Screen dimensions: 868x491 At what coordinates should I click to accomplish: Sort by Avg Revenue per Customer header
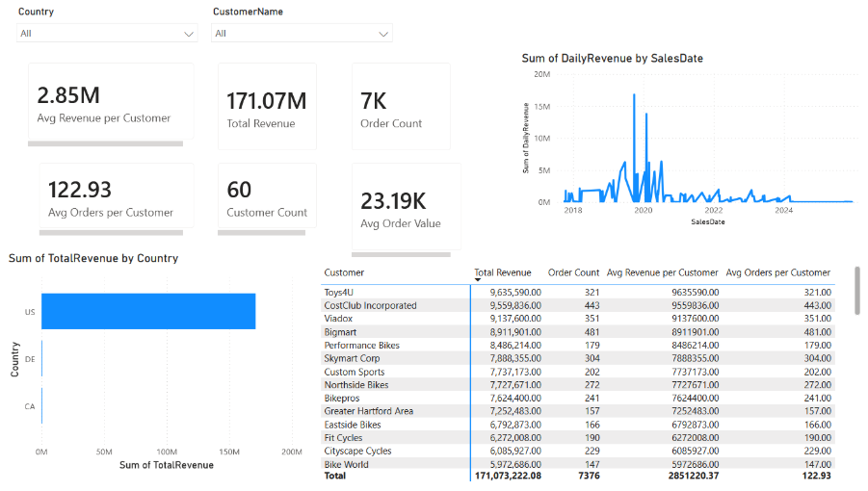pos(662,272)
